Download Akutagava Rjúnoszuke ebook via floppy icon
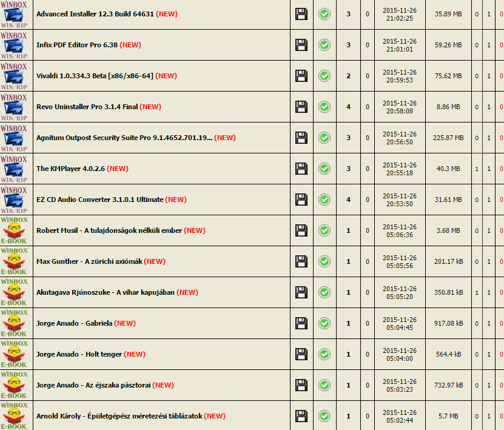 coord(301,292)
